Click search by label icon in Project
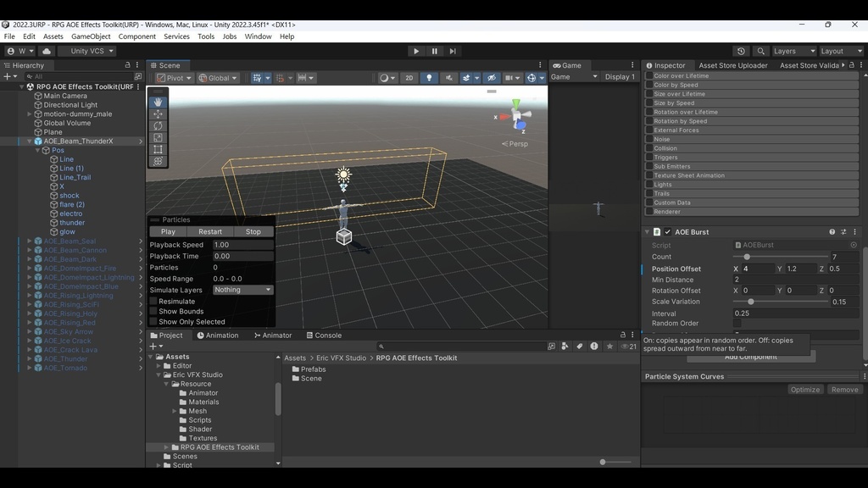Image resolution: width=868 pixels, height=488 pixels. pyautogui.click(x=580, y=347)
